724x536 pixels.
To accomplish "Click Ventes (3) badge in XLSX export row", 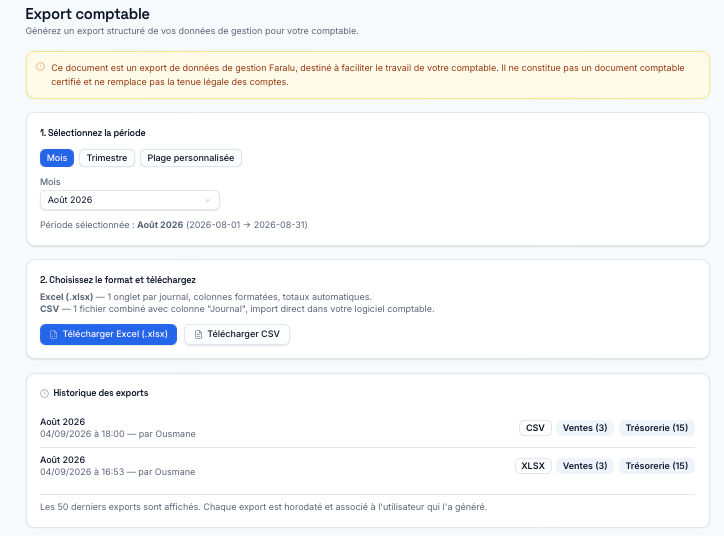I will pyautogui.click(x=585, y=466).
